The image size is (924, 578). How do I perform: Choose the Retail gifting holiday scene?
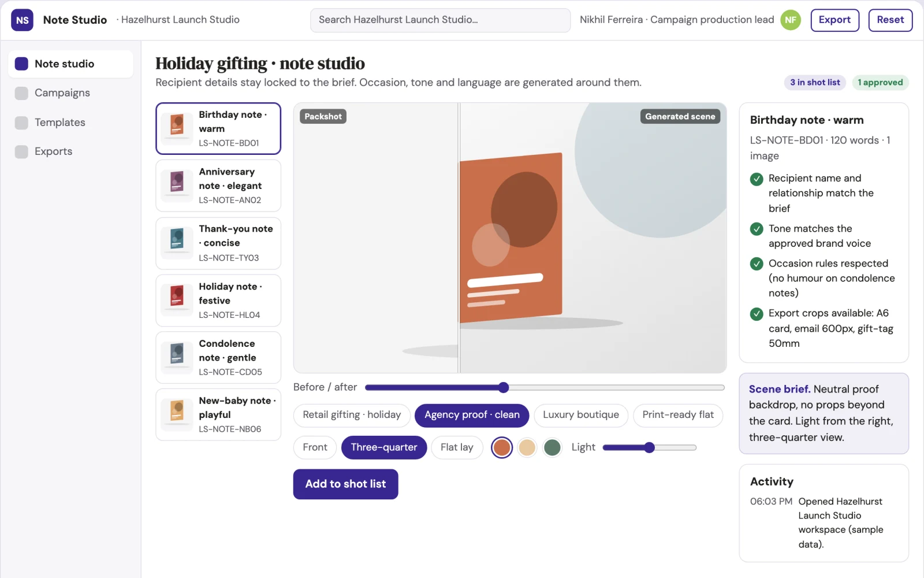[352, 415]
